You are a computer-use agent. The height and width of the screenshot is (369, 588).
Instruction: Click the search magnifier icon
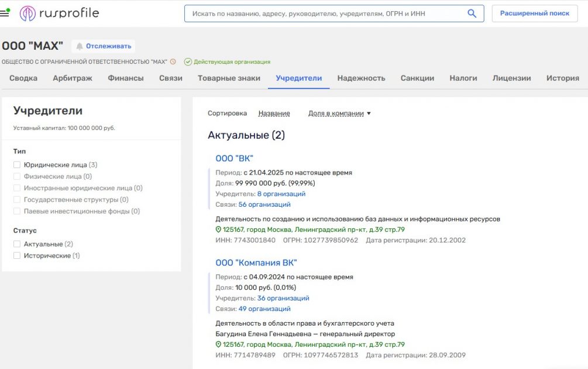coord(472,13)
